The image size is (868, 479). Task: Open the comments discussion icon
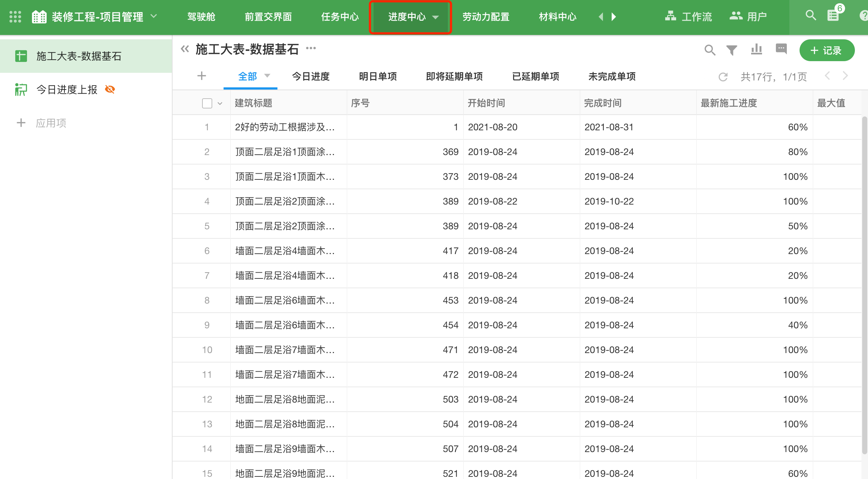click(x=781, y=49)
